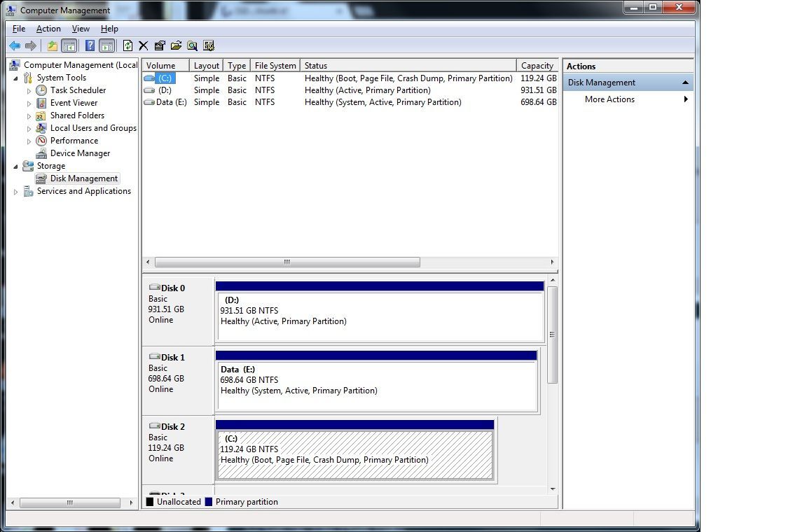The width and height of the screenshot is (807, 532).
Task: Open Help with the question mark icon
Action: [90, 45]
